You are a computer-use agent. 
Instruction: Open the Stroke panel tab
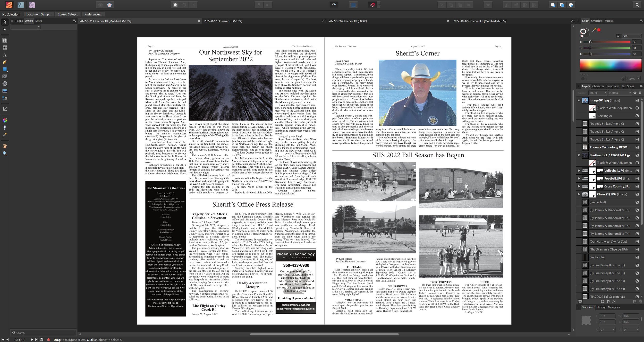coord(609,21)
